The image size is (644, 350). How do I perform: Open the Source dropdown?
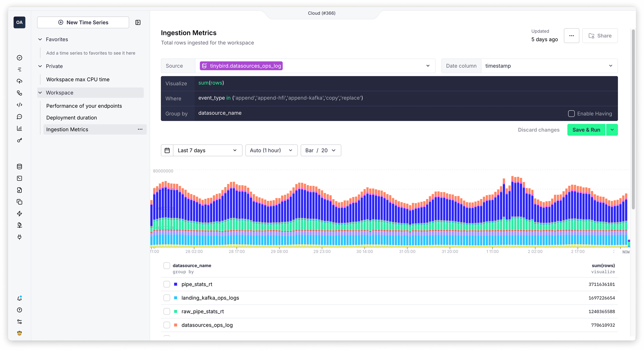click(429, 66)
